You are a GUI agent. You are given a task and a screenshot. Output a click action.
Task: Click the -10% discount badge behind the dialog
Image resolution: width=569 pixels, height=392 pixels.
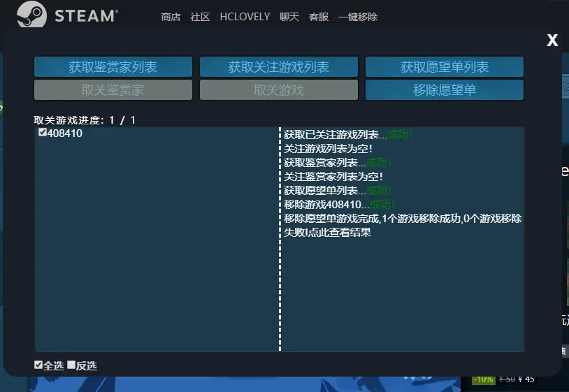click(x=483, y=379)
